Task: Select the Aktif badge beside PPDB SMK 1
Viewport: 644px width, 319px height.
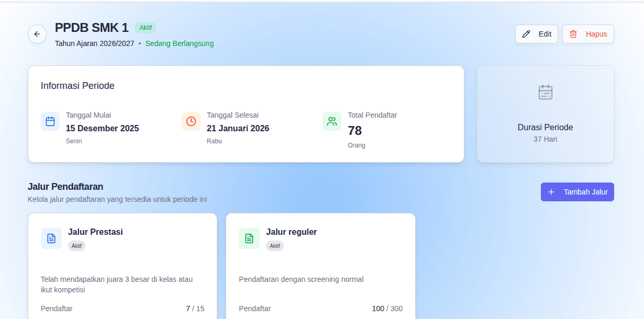Action: 146,28
